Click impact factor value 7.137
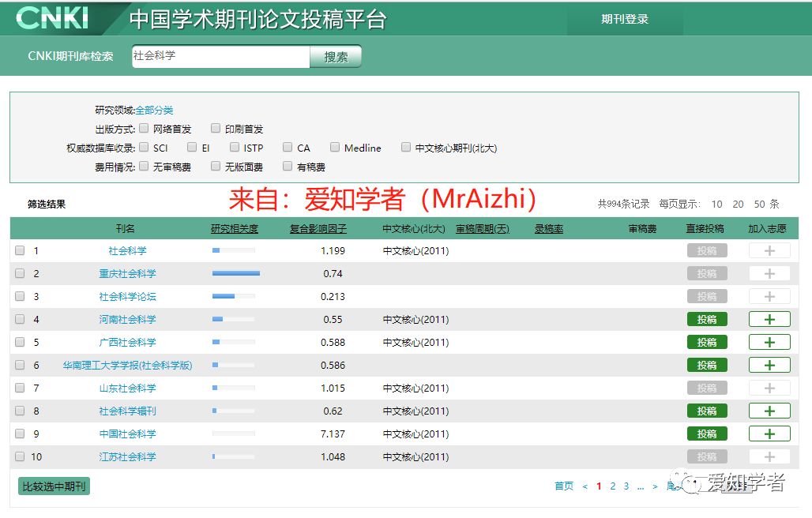 pos(333,434)
